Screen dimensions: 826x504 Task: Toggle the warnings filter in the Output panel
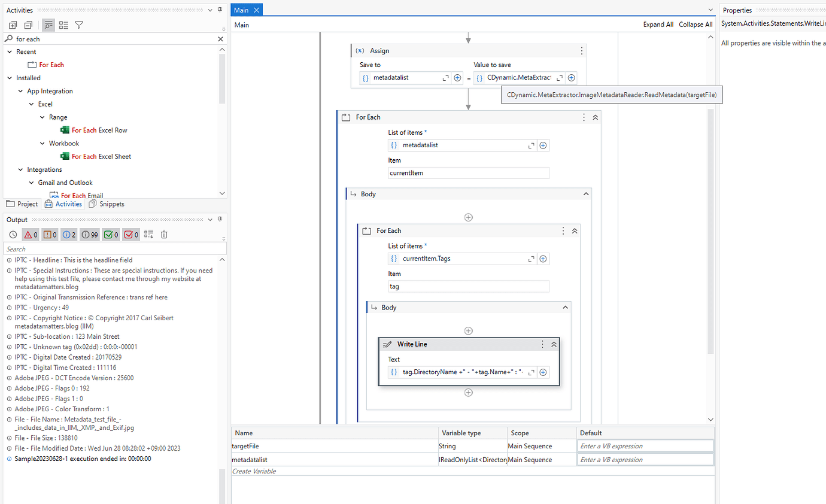click(49, 234)
